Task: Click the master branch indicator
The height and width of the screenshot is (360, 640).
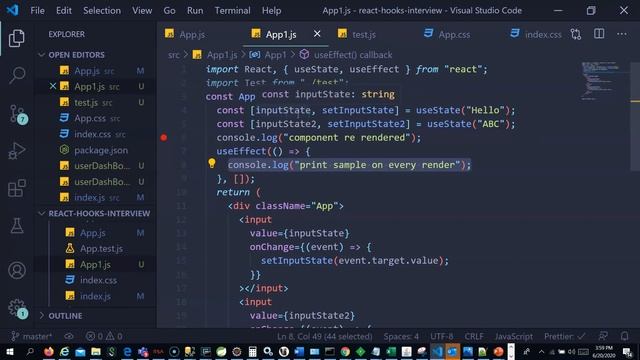Action: click(31, 336)
